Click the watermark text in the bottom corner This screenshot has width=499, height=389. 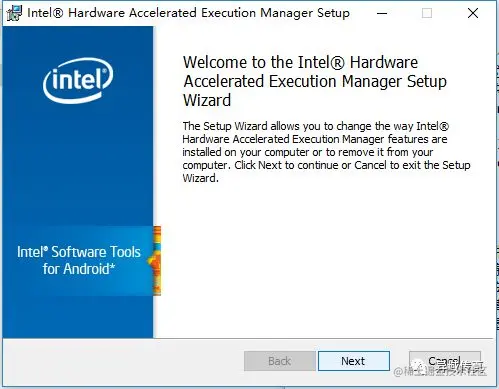click(440, 370)
